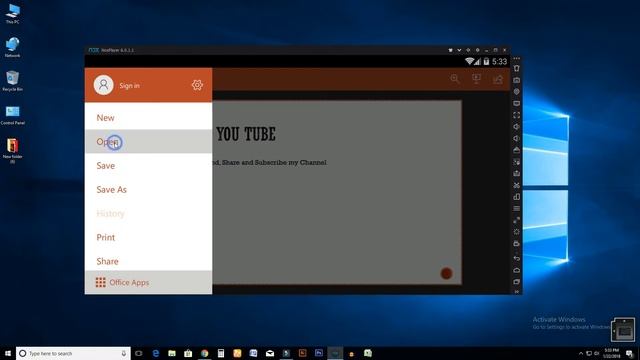Click the YOU TUBE slide title
Image resolution: width=640 pixels, height=360 pixels.
(246, 134)
